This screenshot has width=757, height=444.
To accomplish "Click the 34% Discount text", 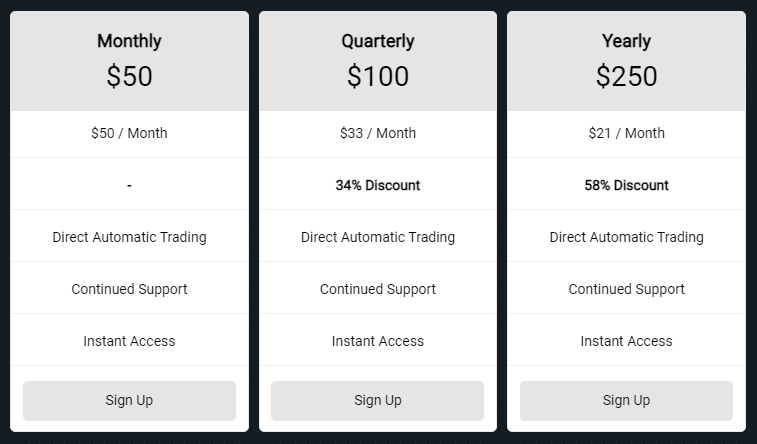I will click(378, 185).
